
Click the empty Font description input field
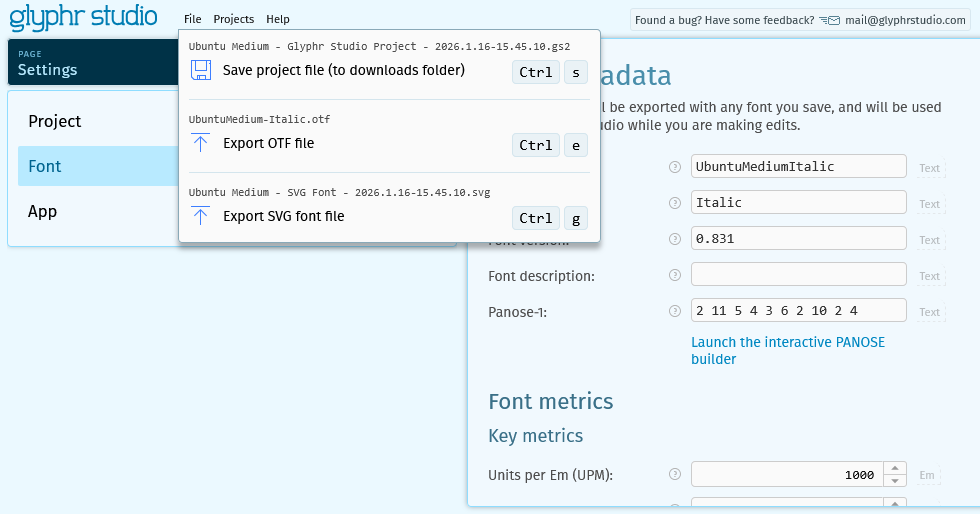(x=798, y=275)
